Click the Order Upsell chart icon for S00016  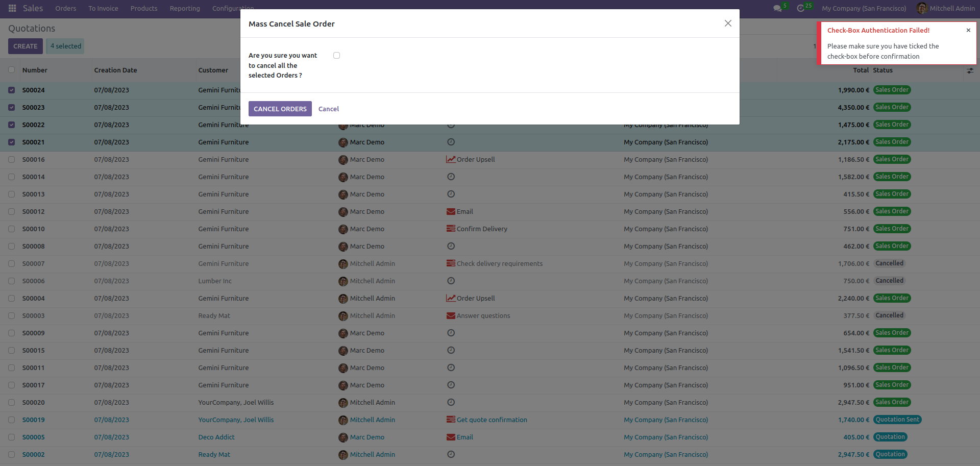tap(451, 159)
